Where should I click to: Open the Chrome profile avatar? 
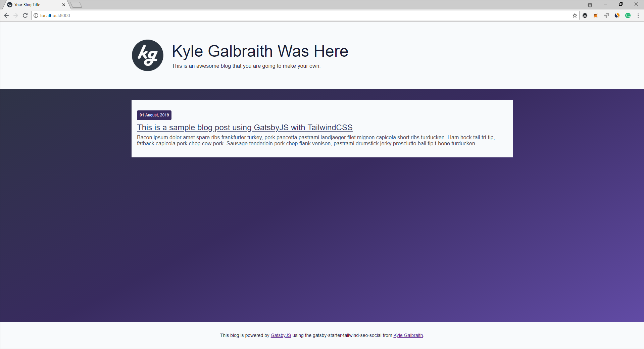click(x=590, y=5)
